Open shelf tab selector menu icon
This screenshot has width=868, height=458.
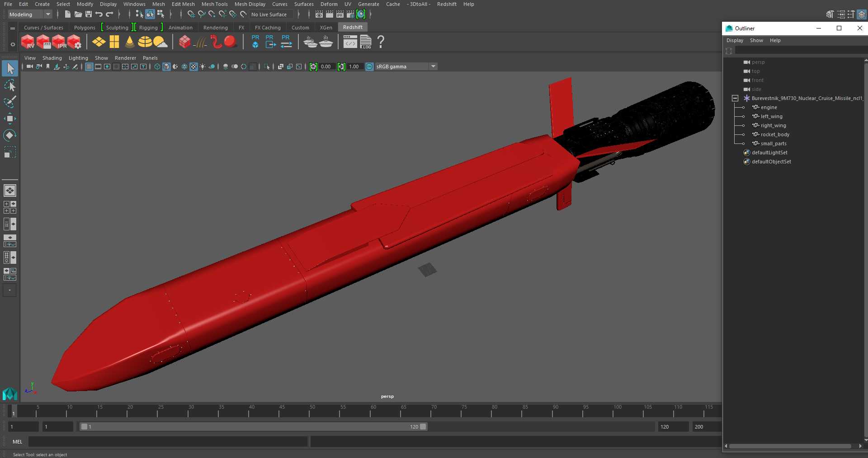(13, 28)
